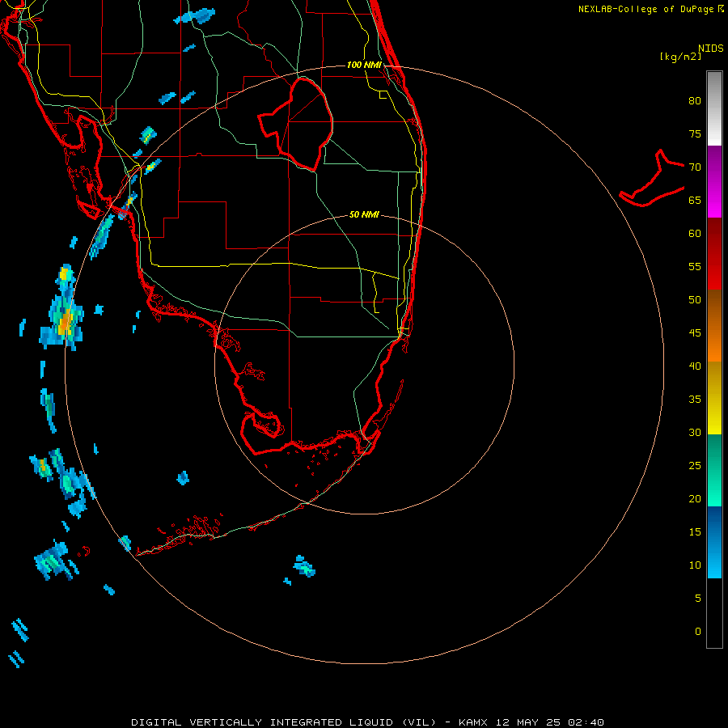Pick the white-gray top segment of the color bar
Image resolution: width=728 pixels, height=728 pixels.
714,108
